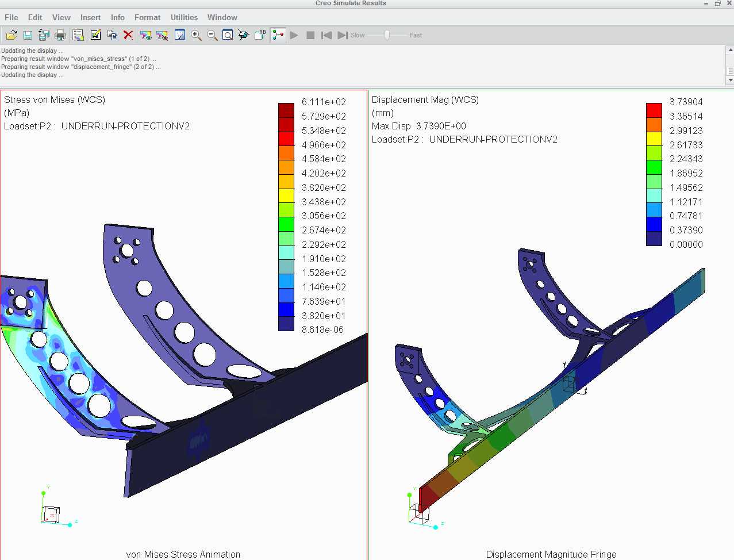This screenshot has width=734, height=560.
Task: Click the 3.73904 red displacement legend color
Action: pyautogui.click(x=654, y=110)
